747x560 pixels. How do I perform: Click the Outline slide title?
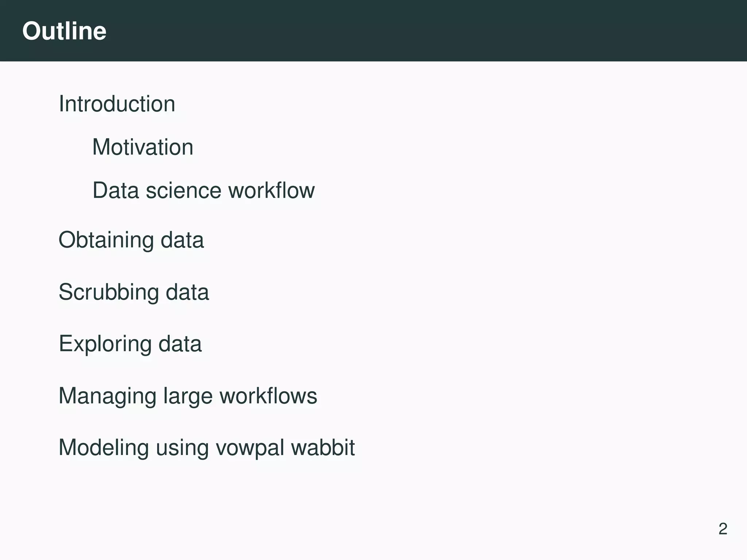pyautogui.click(x=64, y=31)
